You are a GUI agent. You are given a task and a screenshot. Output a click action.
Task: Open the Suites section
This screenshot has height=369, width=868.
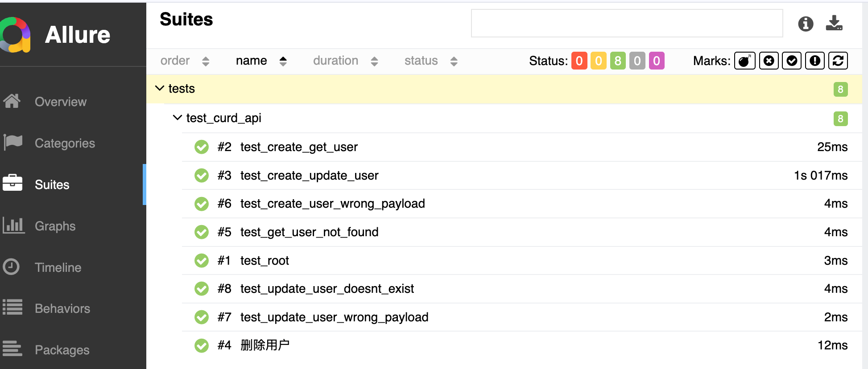[52, 184]
